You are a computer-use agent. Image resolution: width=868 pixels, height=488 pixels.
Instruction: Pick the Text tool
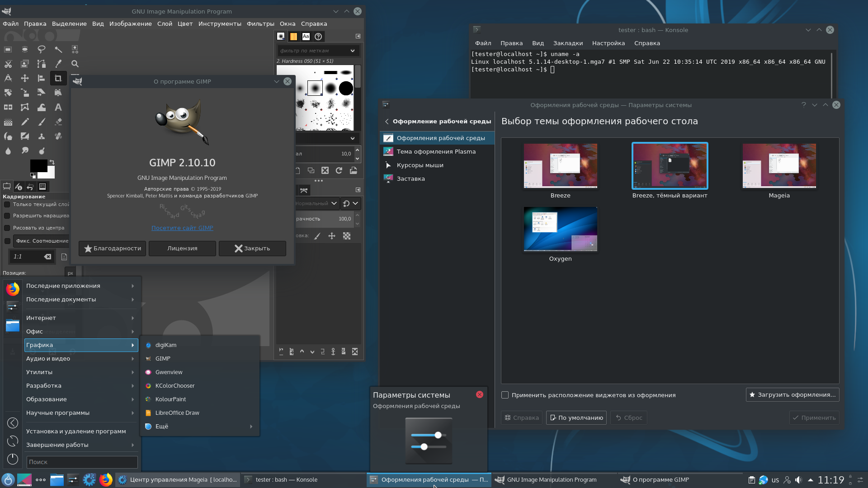(58, 107)
